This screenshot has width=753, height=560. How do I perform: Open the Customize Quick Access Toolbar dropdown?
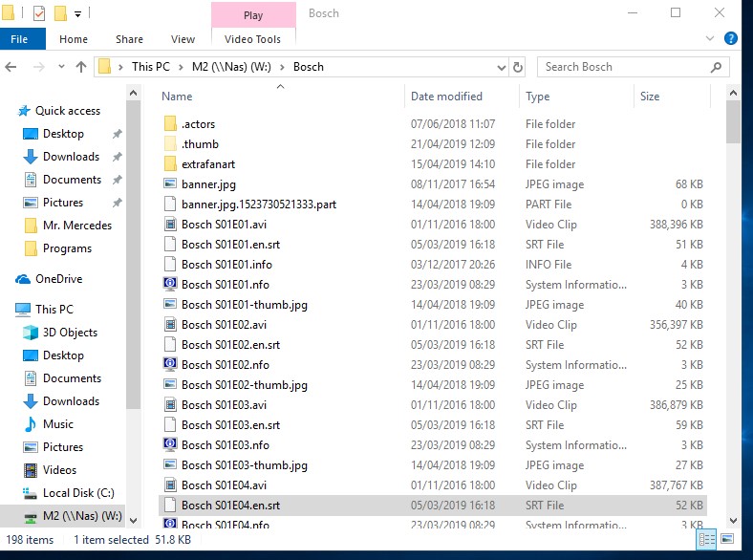[x=77, y=14]
